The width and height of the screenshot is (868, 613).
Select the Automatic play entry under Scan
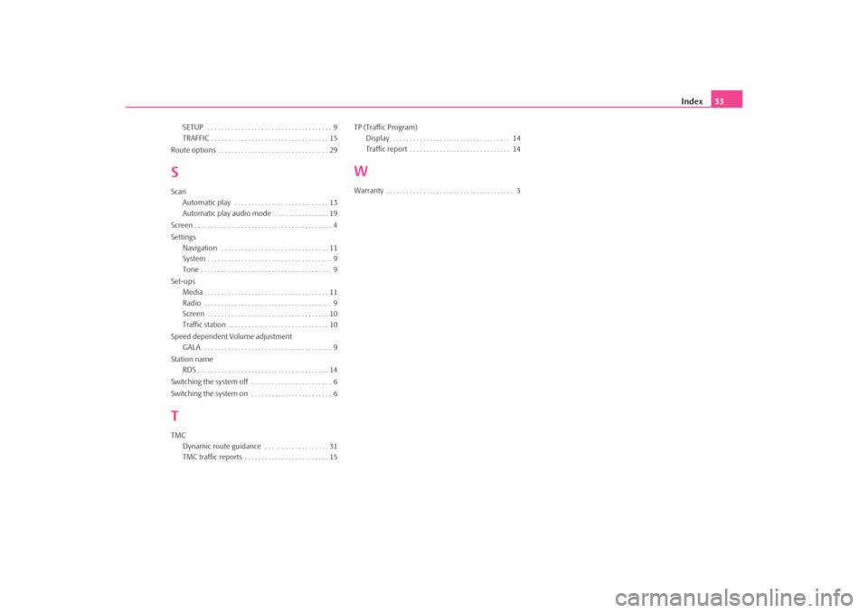pos(207,202)
